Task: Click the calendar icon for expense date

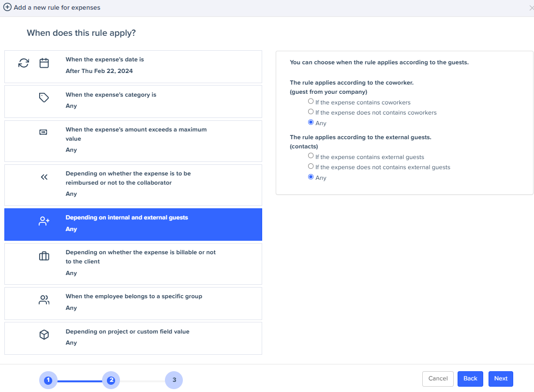Action: (x=44, y=63)
